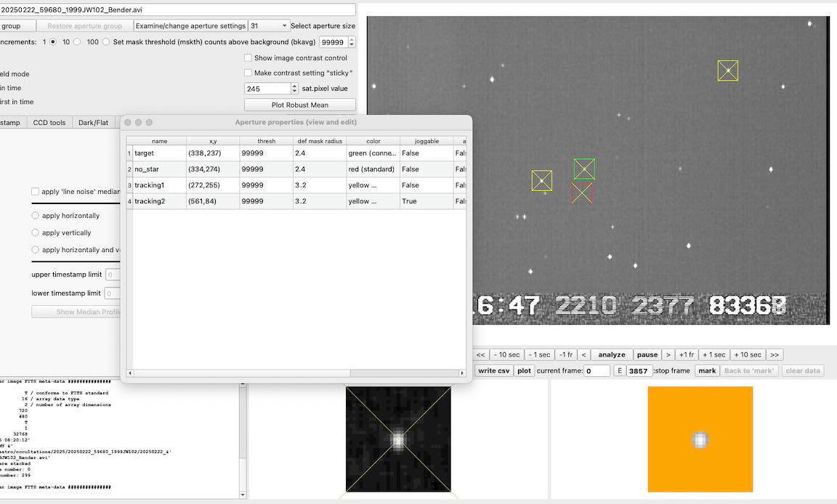Image resolution: width=837 pixels, height=504 pixels.
Task: Enable apply line noise median checkbox
Action: coord(35,192)
